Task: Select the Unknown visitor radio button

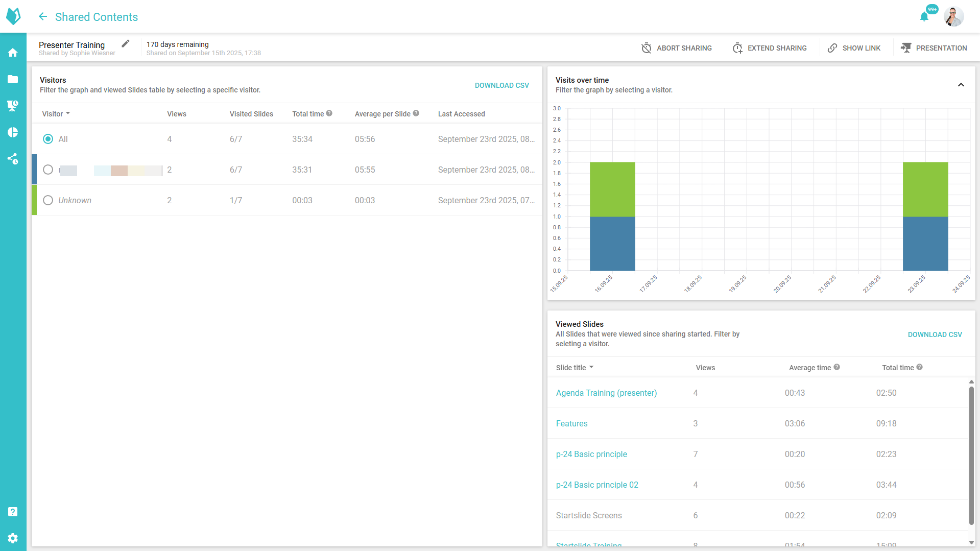Action: [48, 200]
